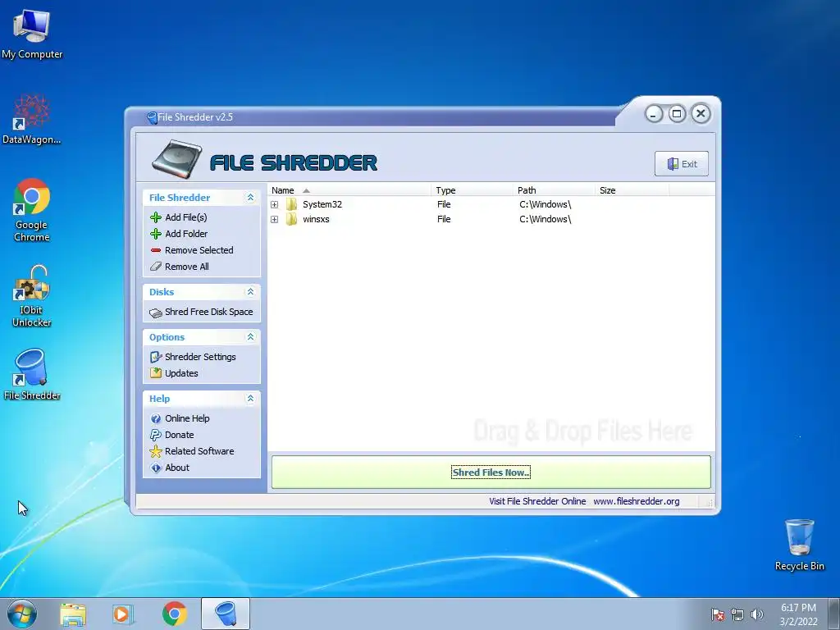Click Shred Free Disk Space label
This screenshot has width=840, height=630.
click(x=209, y=312)
